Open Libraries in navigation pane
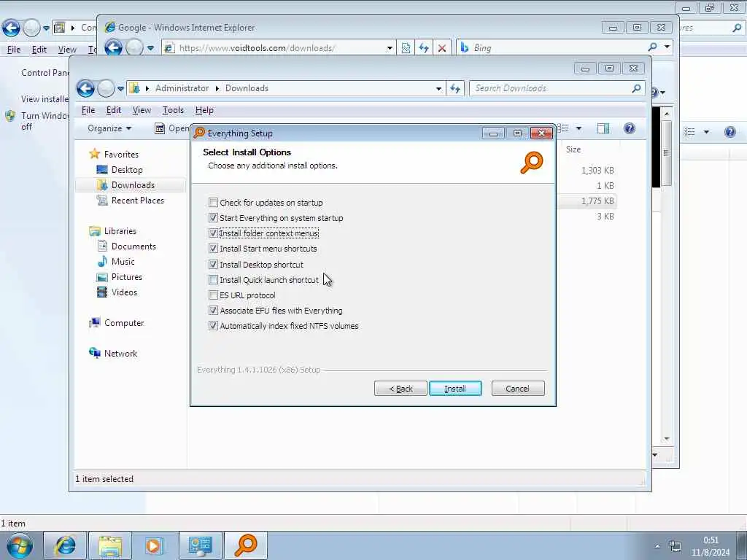 [x=120, y=231]
